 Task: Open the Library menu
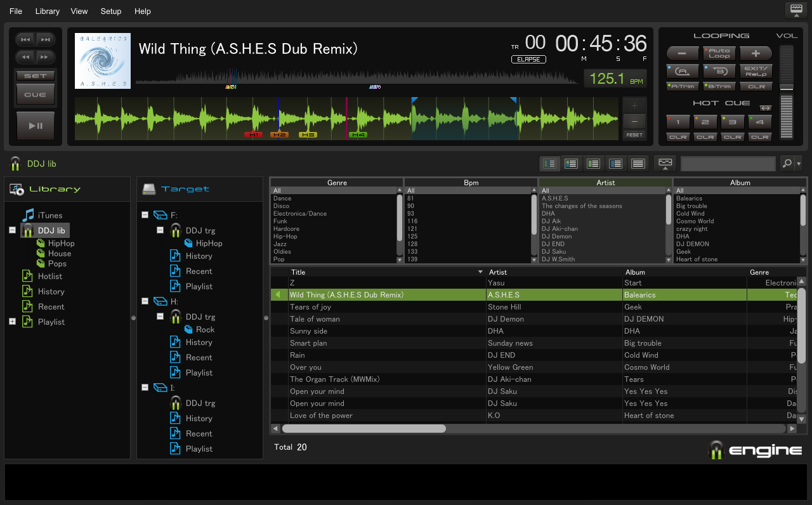(x=48, y=11)
